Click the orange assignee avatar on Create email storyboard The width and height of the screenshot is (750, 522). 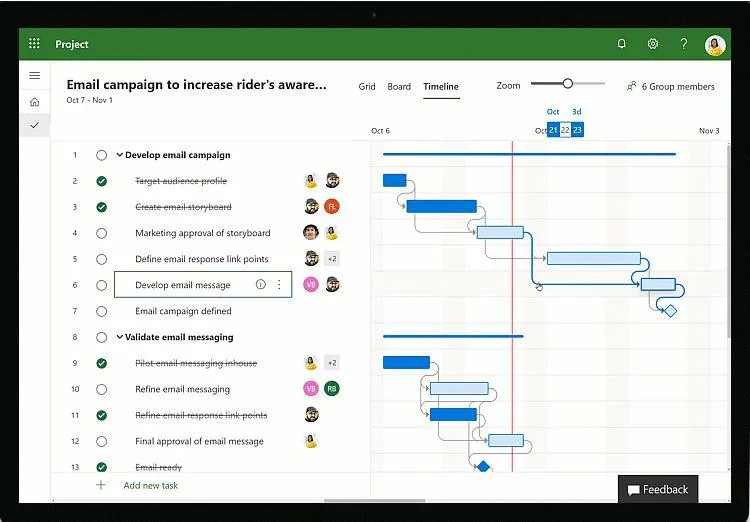point(331,207)
